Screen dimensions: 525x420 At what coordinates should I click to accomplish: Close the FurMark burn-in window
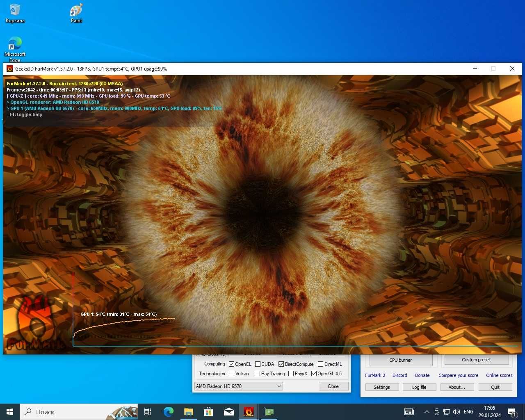pyautogui.click(x=512, y=69)
